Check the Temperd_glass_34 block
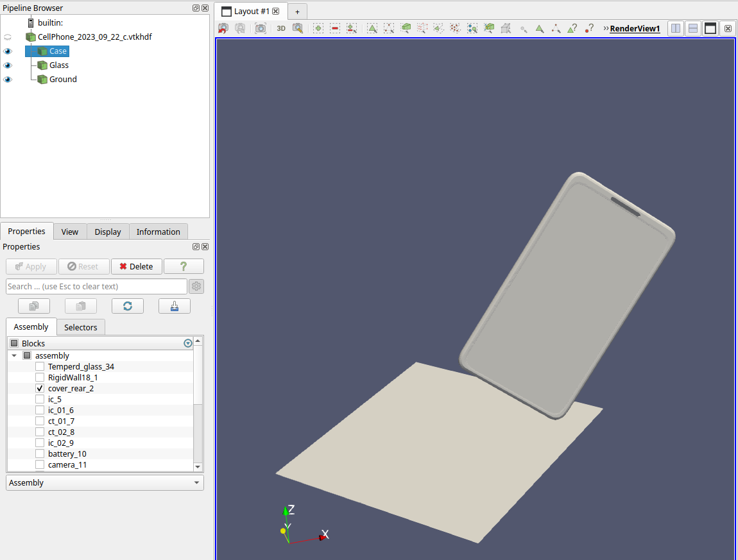This screenshot has width=738, height=560. (x=40, y=366)
